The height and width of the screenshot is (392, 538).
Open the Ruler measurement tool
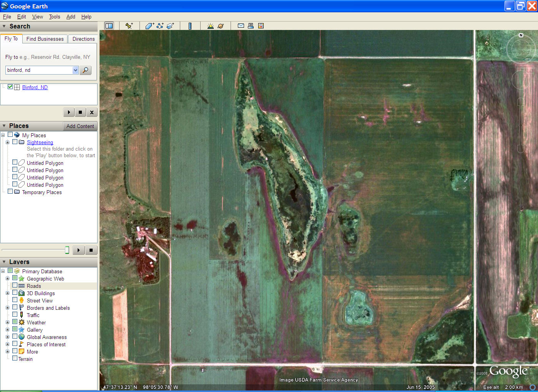coord(190,26)
